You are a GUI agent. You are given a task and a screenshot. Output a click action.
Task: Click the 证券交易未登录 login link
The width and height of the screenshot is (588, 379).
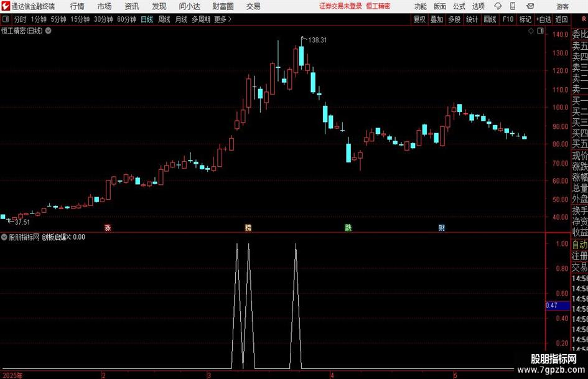(341, 6)
